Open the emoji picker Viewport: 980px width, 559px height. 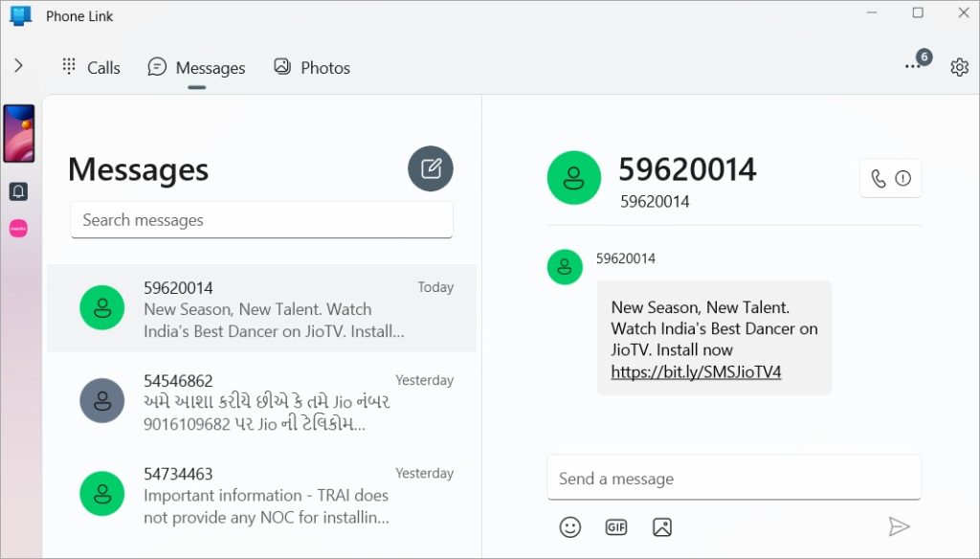pyautogui.click(x=570, y=526)
